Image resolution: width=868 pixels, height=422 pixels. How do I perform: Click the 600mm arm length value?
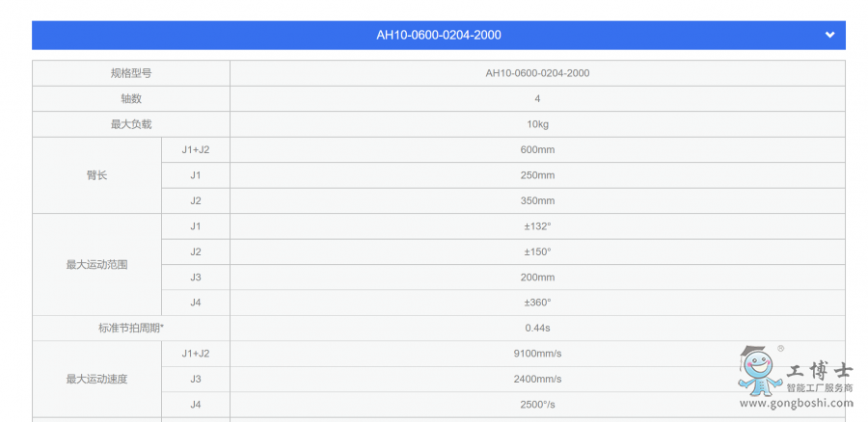[x=537, y=150]
